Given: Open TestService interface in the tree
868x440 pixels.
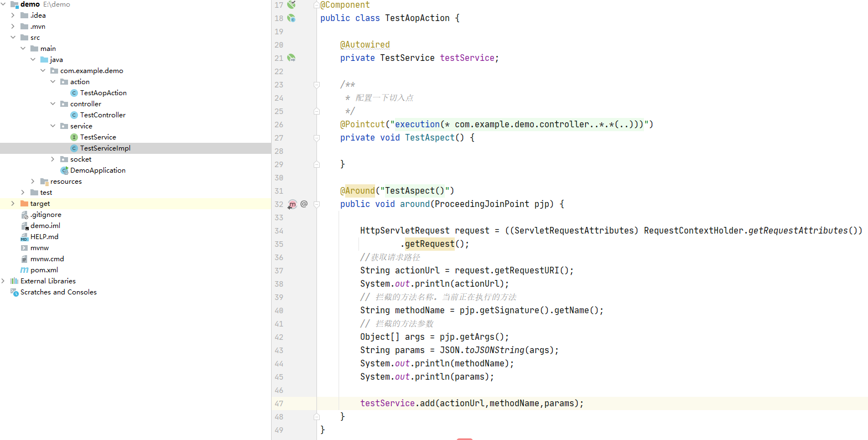Looking at the screenshot, I should pos(98,137).
